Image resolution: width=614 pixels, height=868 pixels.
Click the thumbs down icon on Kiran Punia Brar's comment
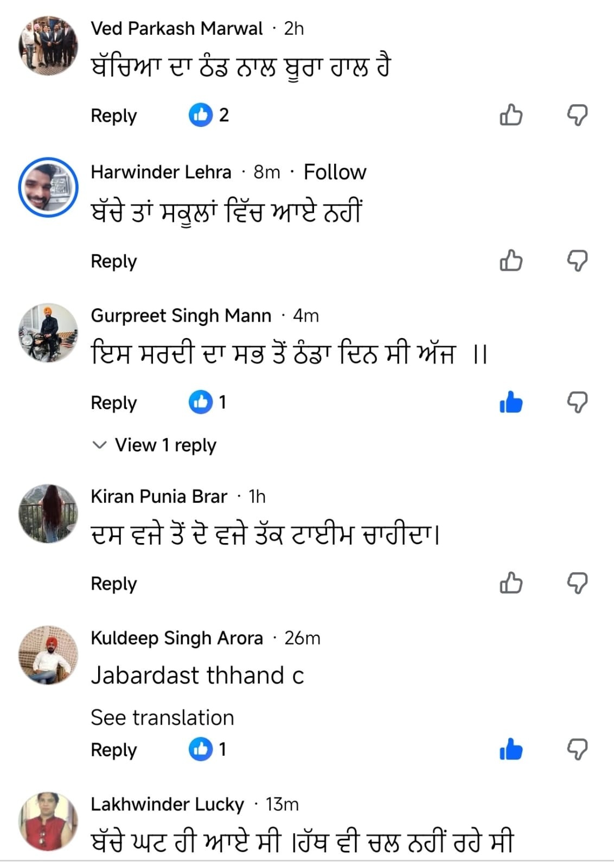578,583
